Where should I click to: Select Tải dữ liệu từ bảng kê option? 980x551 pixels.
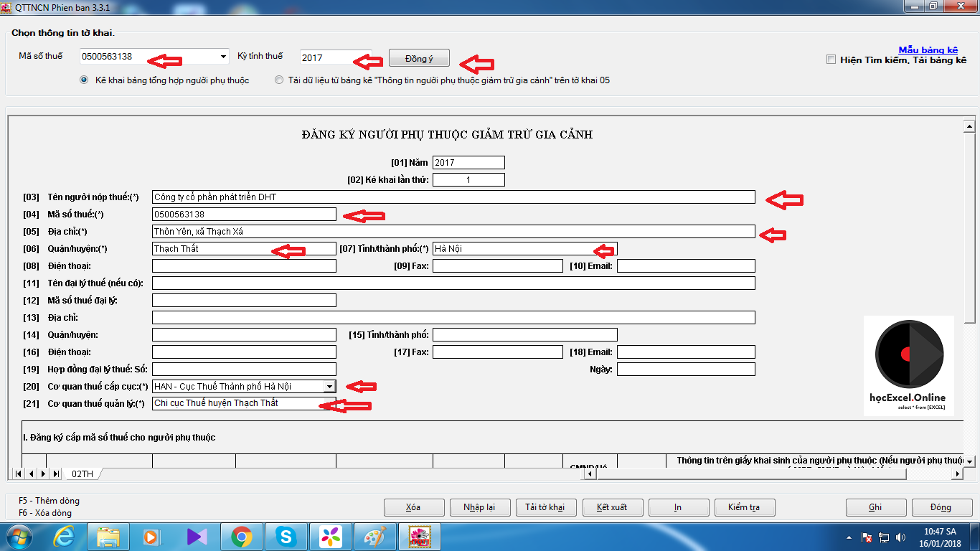279,80
